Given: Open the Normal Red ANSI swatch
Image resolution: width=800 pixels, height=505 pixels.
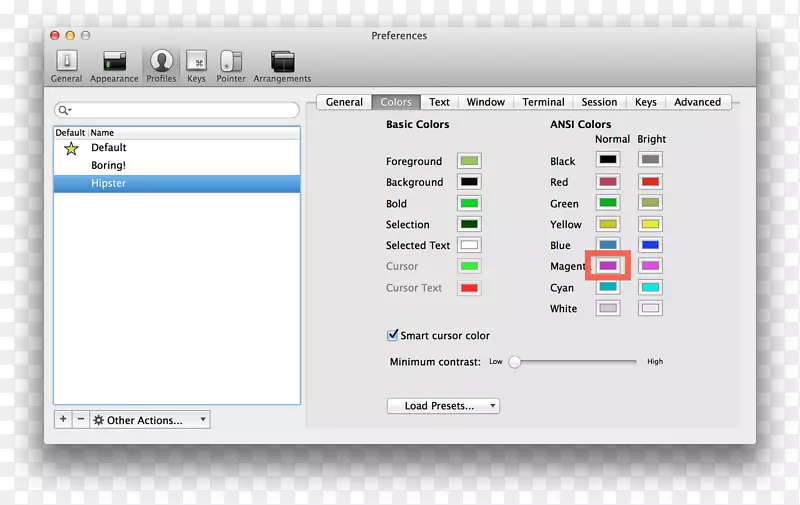Looking at the screenshot, I should pos(608,182).
